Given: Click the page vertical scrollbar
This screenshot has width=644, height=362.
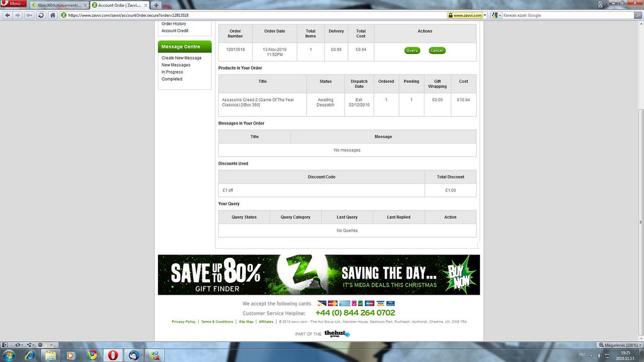Looking at the screenshot, I should (x=640, y=222).
